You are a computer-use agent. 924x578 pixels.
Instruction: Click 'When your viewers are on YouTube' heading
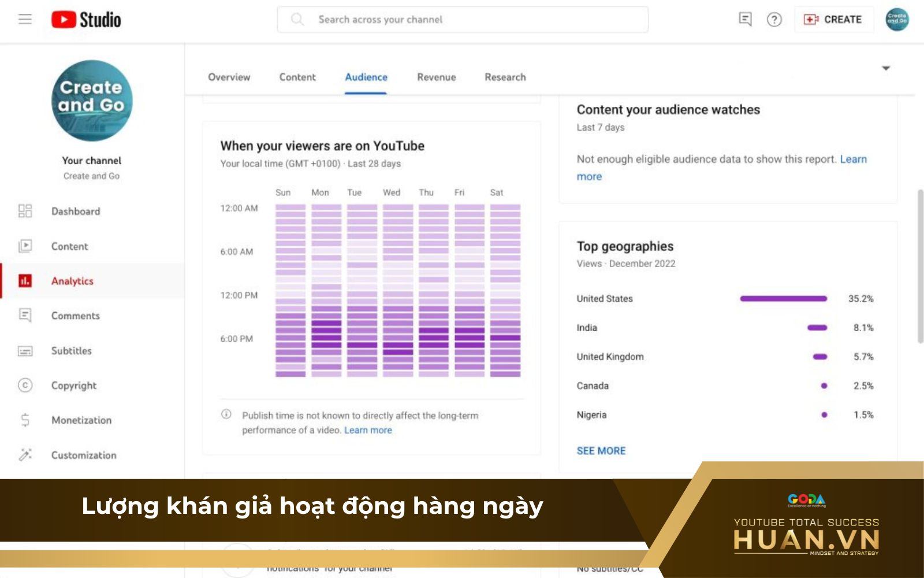pyautogui.click(x=322, y=146)
